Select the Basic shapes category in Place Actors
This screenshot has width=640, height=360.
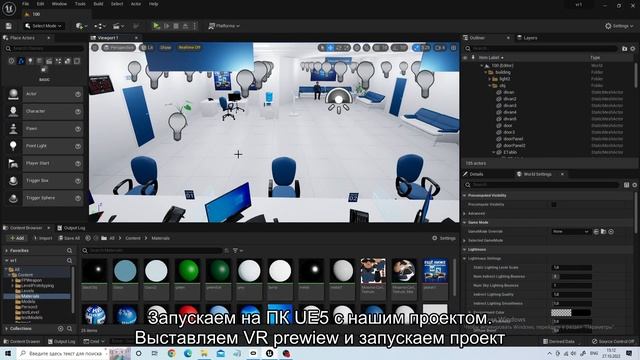pos(21,61)
